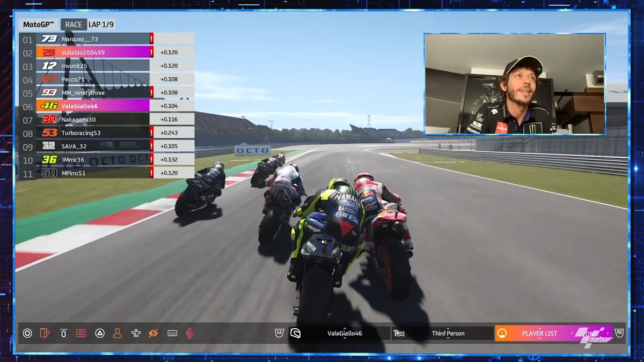The image size is (644, 362).
Task: Click the options counter showing 0
Action: pyautogui.click(x=63, y=333)
